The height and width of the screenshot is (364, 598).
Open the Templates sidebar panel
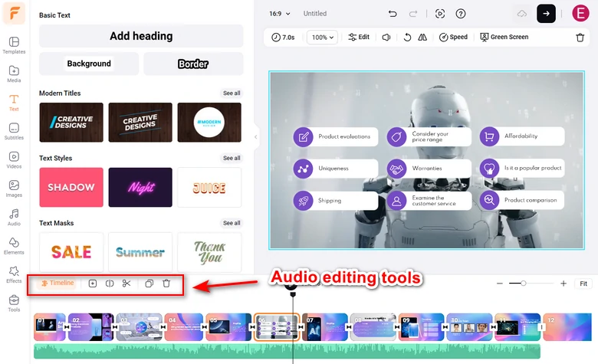(x=14, y=45)
